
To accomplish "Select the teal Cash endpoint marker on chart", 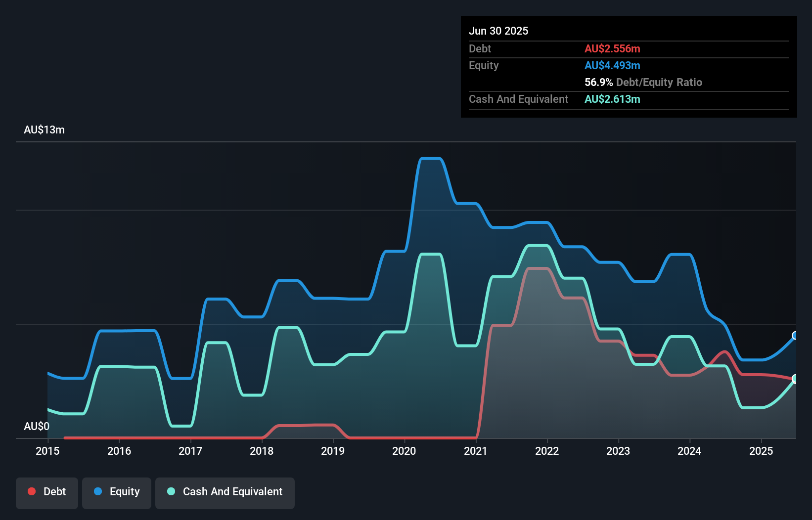I will pyautogui.click(x=795, y=379).
